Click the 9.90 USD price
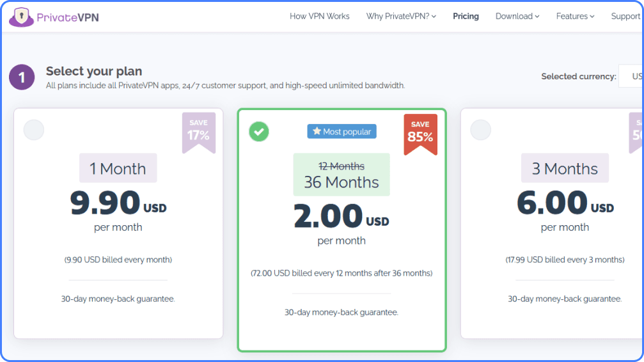This screenshot has width=644, height=362. coord(118,203)
